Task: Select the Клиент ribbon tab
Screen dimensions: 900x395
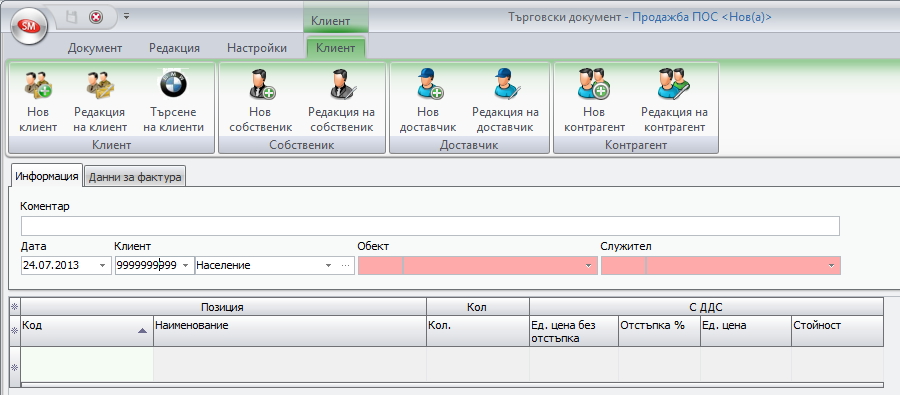Action: tap(336, 48)
